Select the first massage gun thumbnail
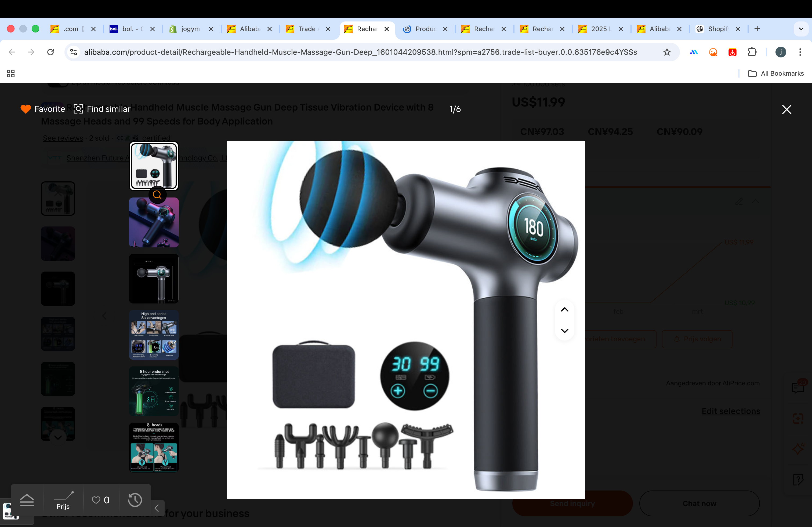This screenshot has width=812, height=527. tap(154, 166)
